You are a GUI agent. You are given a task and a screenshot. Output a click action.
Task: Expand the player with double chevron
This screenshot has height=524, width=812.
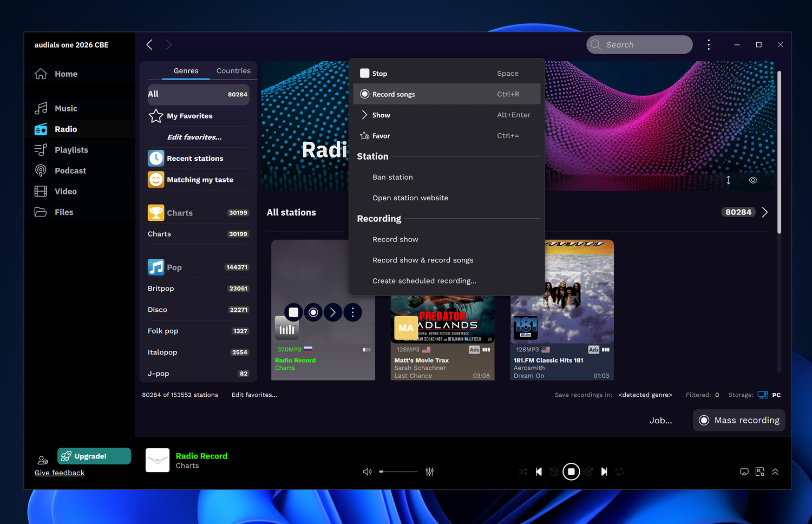(775, 471)
